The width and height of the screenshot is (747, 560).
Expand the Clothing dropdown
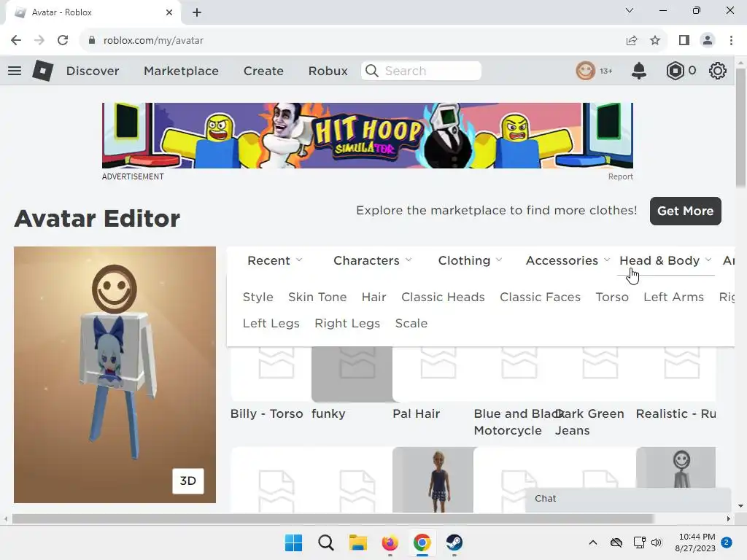click(471, 260)
